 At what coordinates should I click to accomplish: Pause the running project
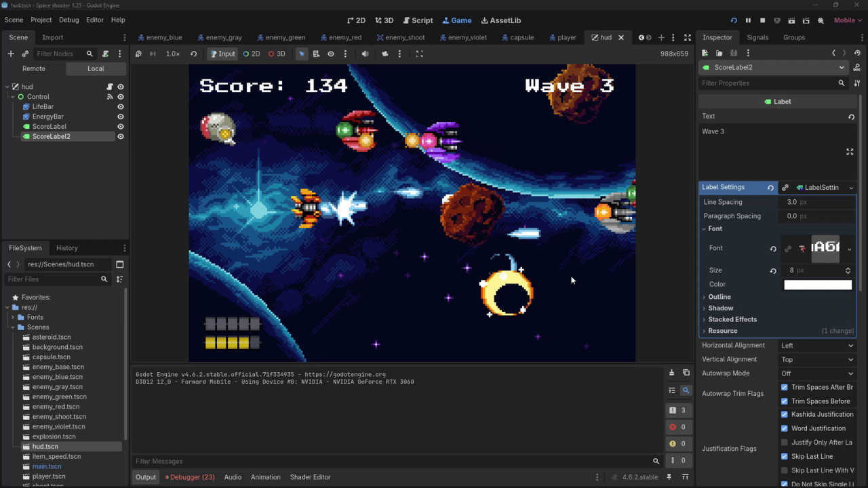(748, 20)
